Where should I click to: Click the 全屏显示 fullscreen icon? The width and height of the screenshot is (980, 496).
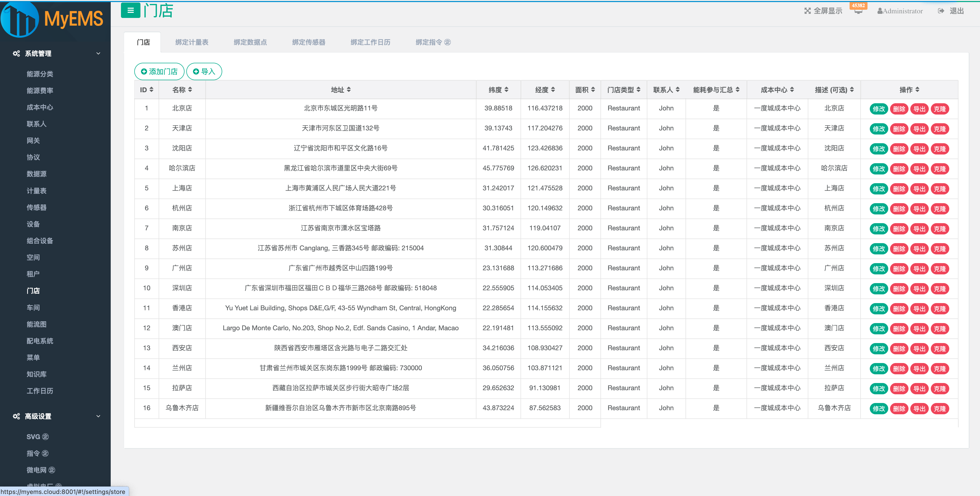pyautogui.click(x=808, y=11)
